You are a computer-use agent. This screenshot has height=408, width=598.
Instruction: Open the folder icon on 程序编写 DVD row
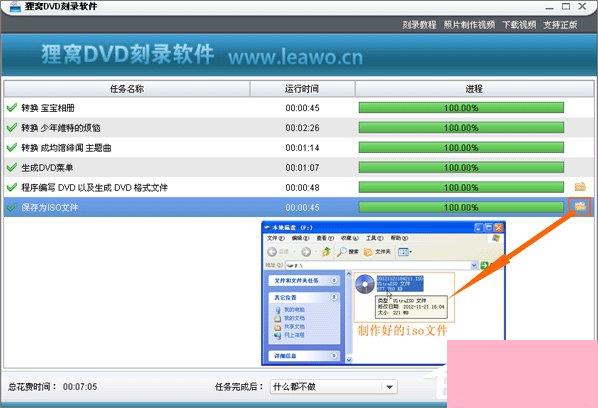580,187
